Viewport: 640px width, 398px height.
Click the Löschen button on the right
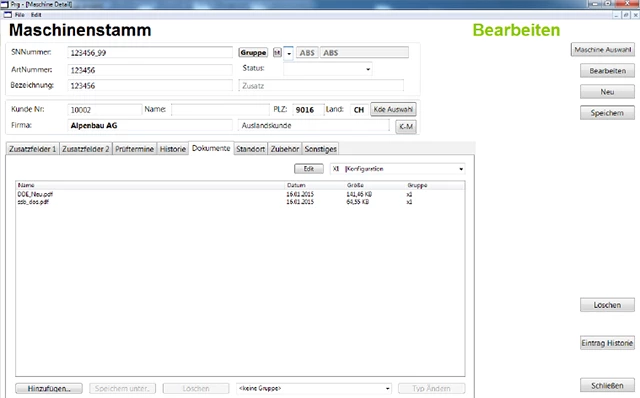[x=607, y=305]
